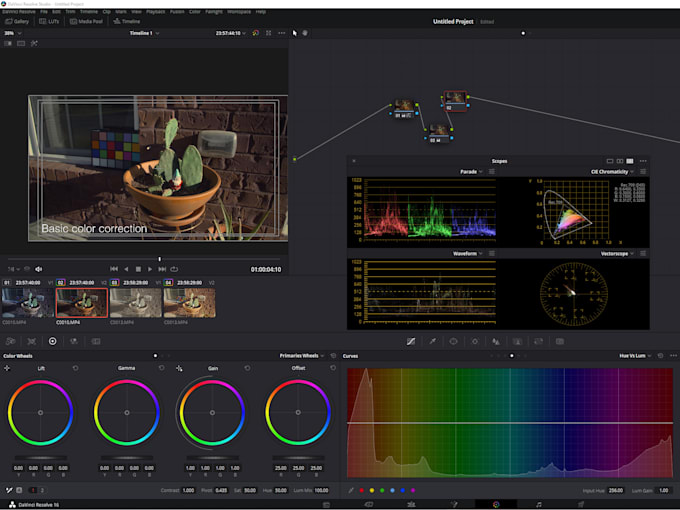The height and width of the screenshot is (510, 680).
Task: Open the Workspace menu
Action: click(239, 12)
